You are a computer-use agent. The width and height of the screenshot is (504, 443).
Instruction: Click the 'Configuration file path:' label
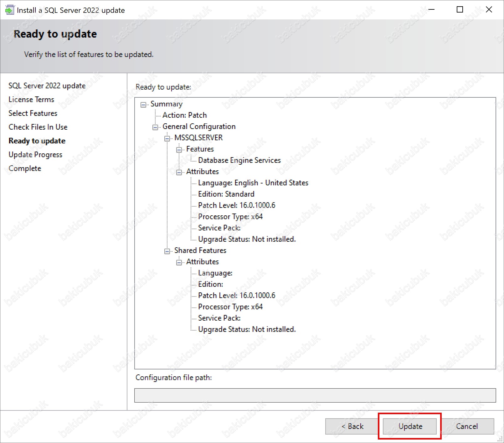tap(174, 378)
